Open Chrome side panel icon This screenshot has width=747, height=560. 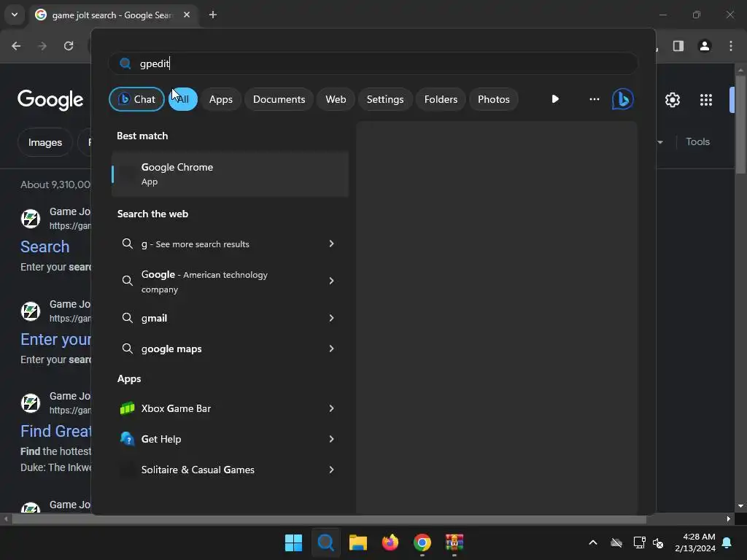coord(678,46)
